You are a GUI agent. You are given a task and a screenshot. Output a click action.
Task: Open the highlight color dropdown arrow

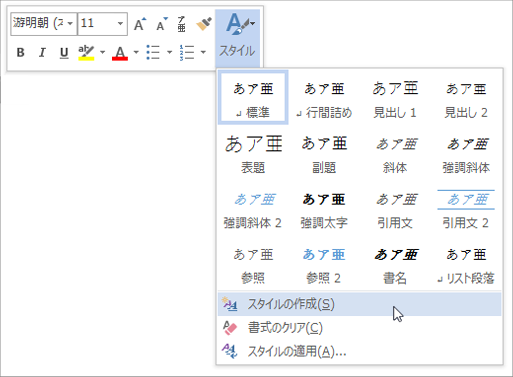[102, 52]
